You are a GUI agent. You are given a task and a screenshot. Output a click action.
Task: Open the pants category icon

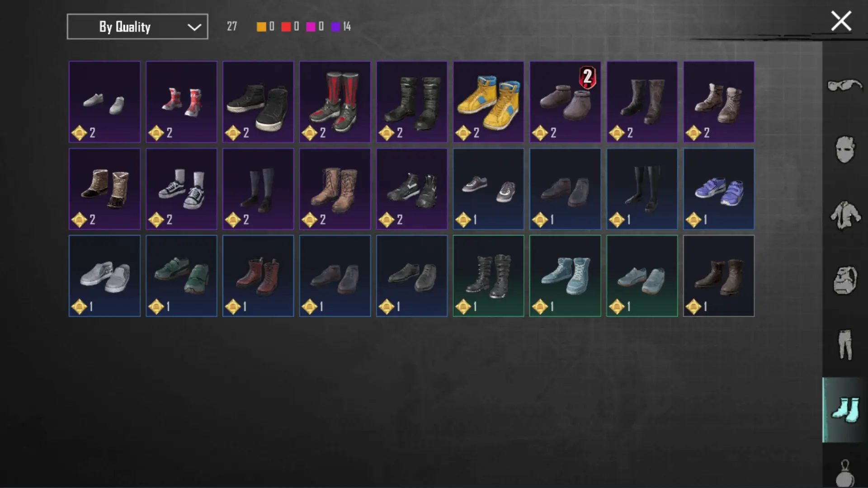tap(844, 345)
